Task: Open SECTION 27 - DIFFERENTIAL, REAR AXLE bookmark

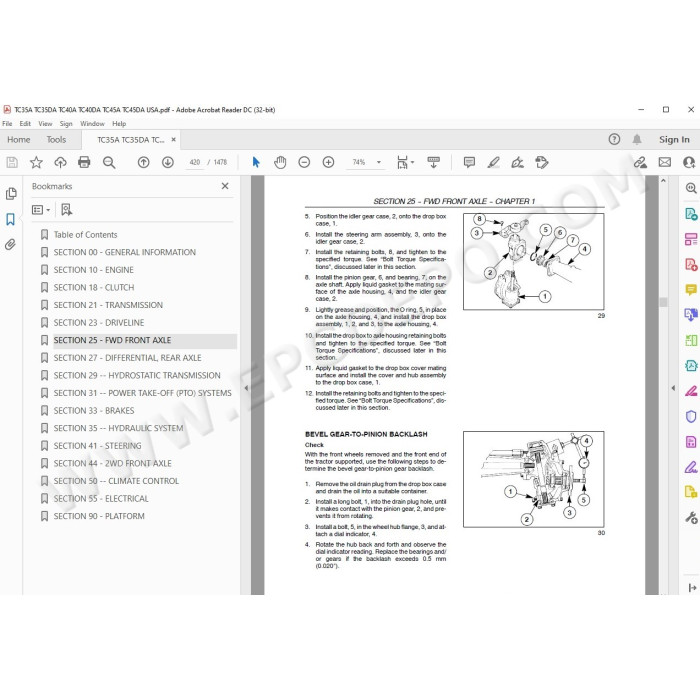Action: point(127,358)
